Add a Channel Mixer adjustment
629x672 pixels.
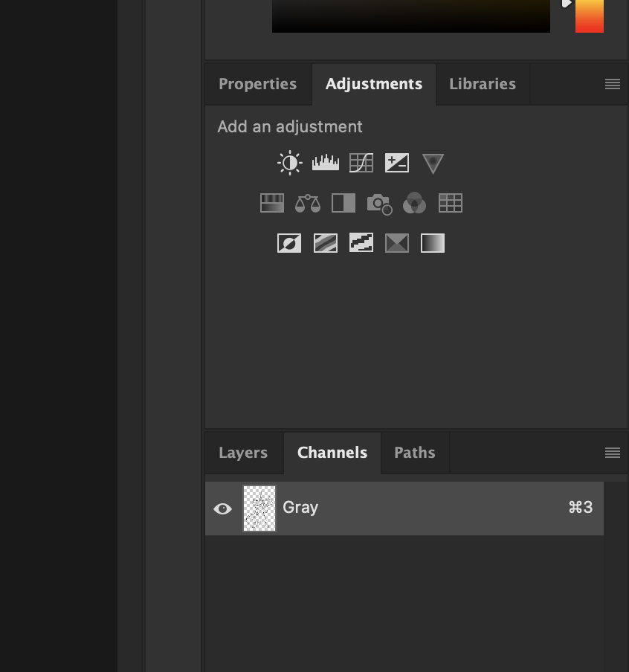414,203
